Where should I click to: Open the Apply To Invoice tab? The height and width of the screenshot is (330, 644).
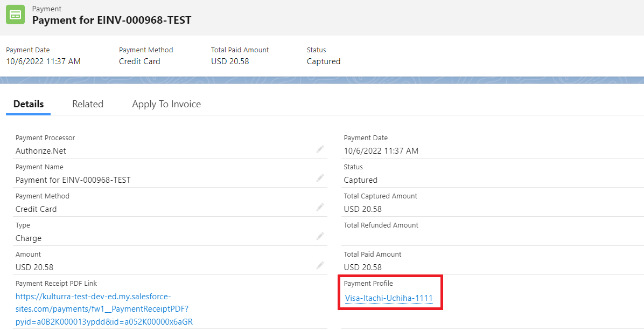[166, 104]
